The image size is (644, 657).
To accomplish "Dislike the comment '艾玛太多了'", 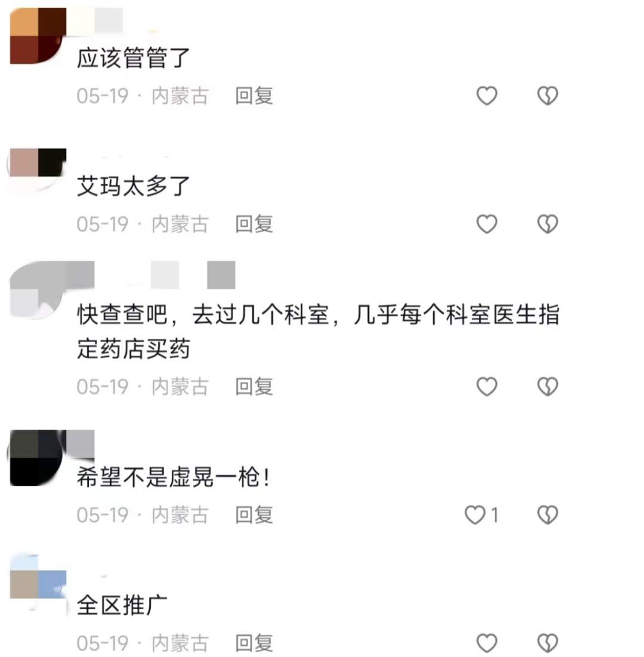I will point(547,224).
